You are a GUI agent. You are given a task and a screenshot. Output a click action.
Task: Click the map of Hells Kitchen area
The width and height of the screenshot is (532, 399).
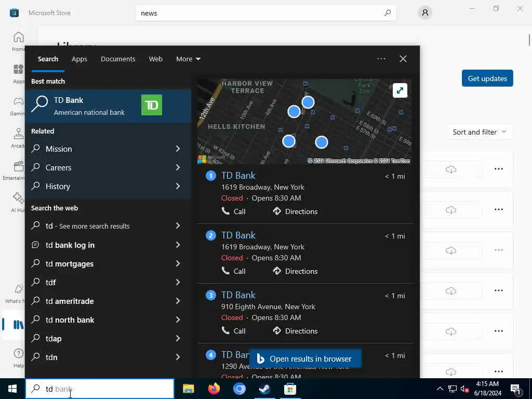[304, 122]
